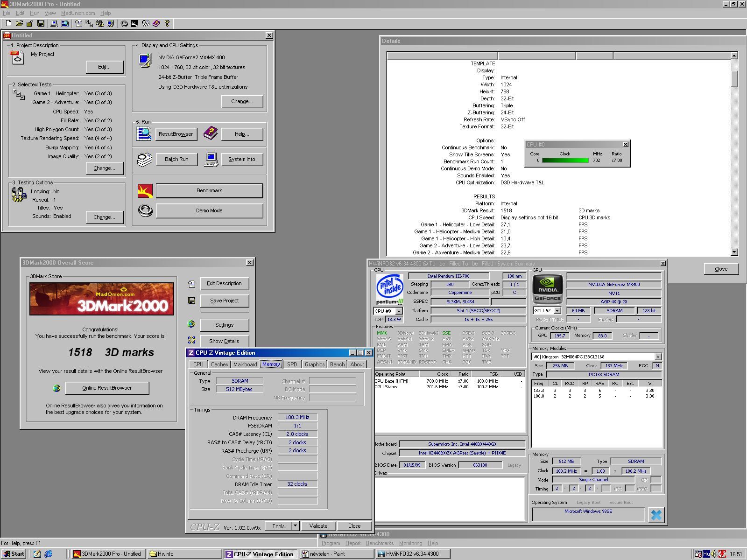Click the Batch Run button

pyautogui.click(x=176, y=159)
